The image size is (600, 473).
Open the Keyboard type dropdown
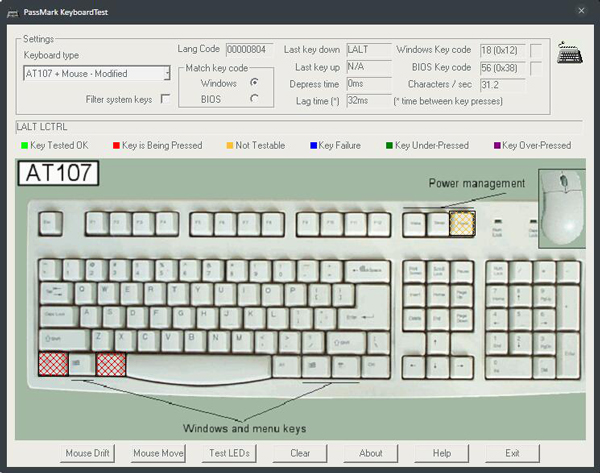[x=96, y=73]
